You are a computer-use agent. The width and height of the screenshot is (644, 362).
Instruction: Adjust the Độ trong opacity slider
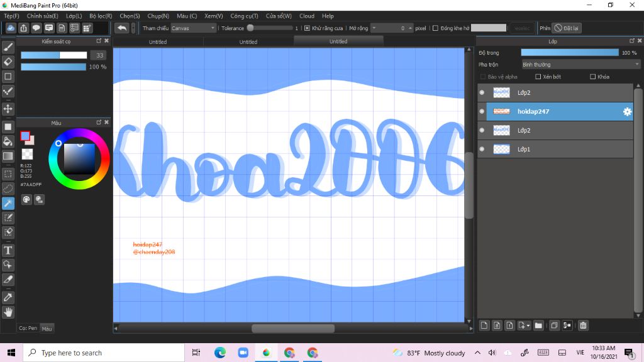coord(570,53)
